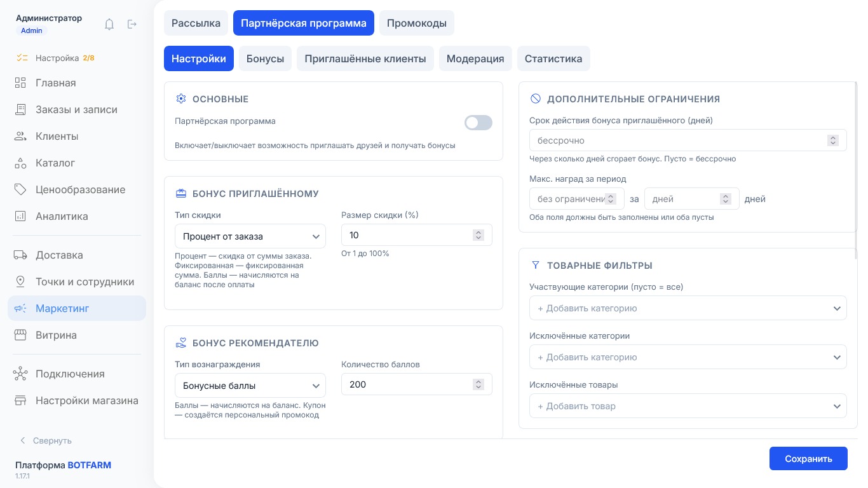868x488 pixels.
Task: Click the funnel icon beside ТОВАРНЫЕ ФИЛЬТРЫ
Action: coord(536,265)
